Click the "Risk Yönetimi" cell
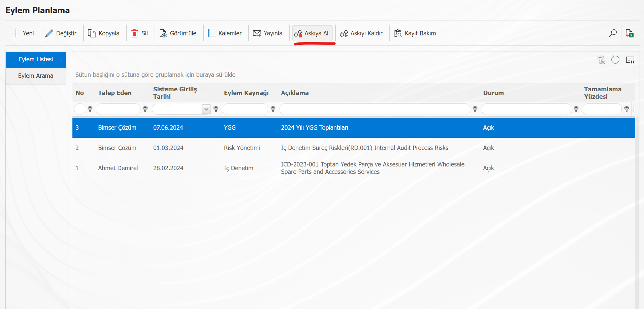The width and height of the screenshot is (644, 309). 242,148
